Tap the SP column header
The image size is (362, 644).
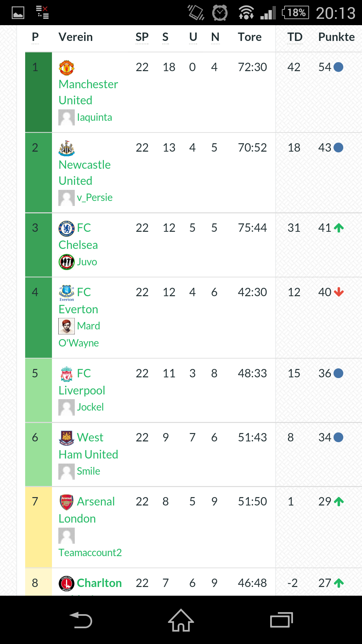[x=142, y=37]
